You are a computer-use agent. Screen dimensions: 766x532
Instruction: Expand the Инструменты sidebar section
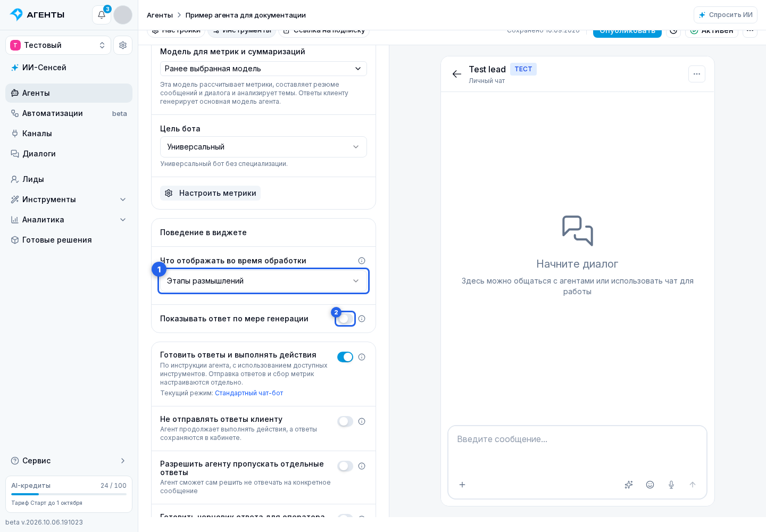point(69,199)
